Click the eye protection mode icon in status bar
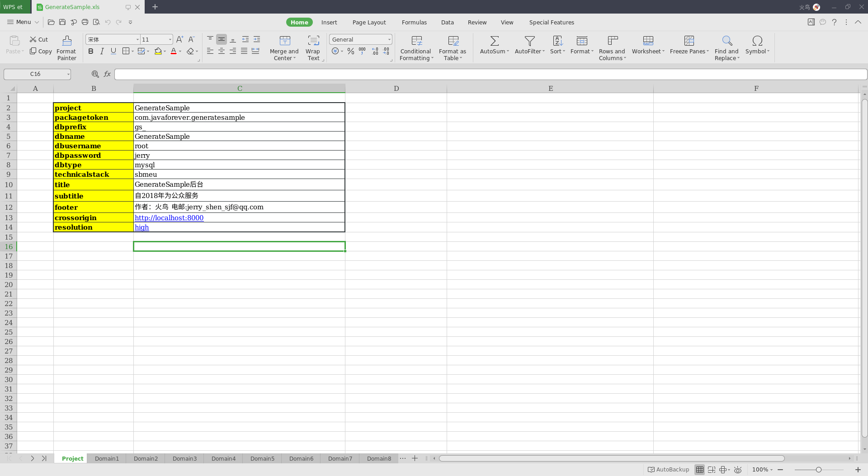Screen dimensions: 868x476 (738, 470)
